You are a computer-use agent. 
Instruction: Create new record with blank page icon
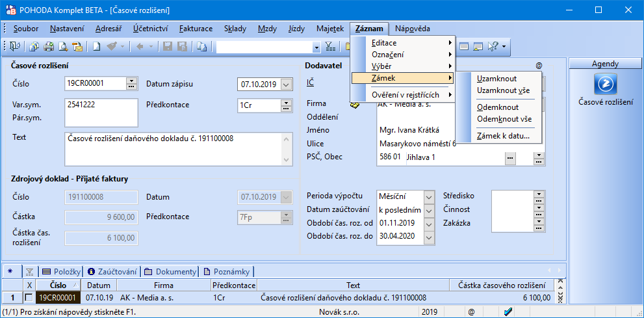coord(96,46)
